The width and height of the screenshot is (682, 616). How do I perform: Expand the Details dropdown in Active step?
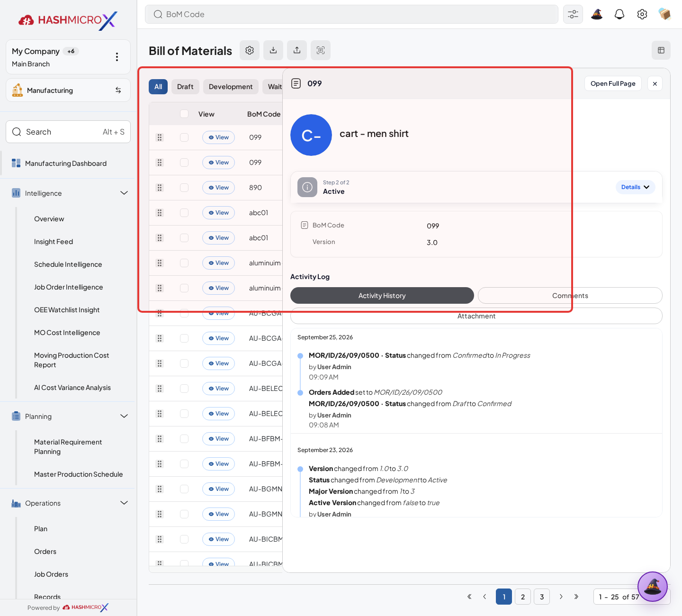(636, 187)
